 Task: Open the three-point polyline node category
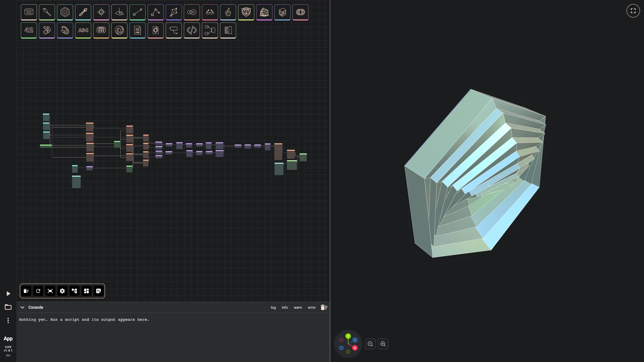(156, 12)
